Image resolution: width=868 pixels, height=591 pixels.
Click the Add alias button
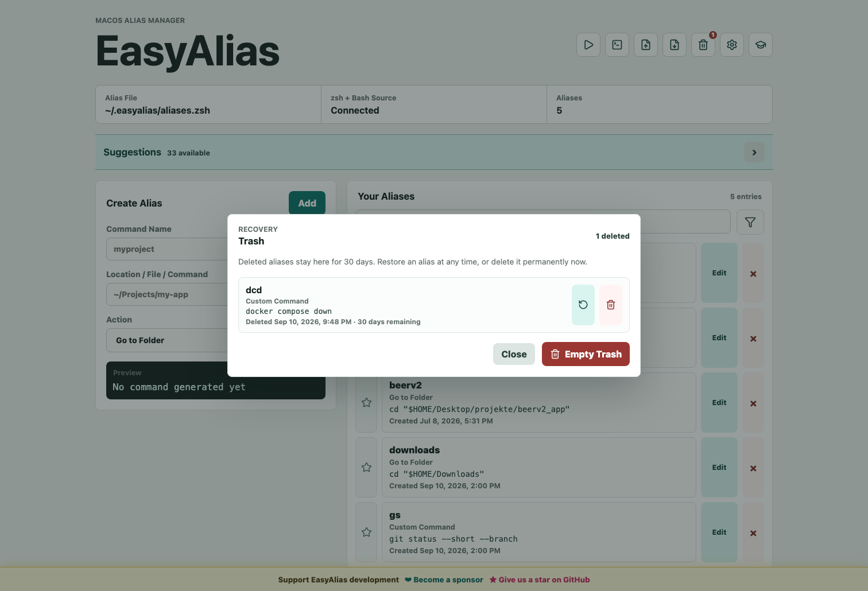coord(307,203)
